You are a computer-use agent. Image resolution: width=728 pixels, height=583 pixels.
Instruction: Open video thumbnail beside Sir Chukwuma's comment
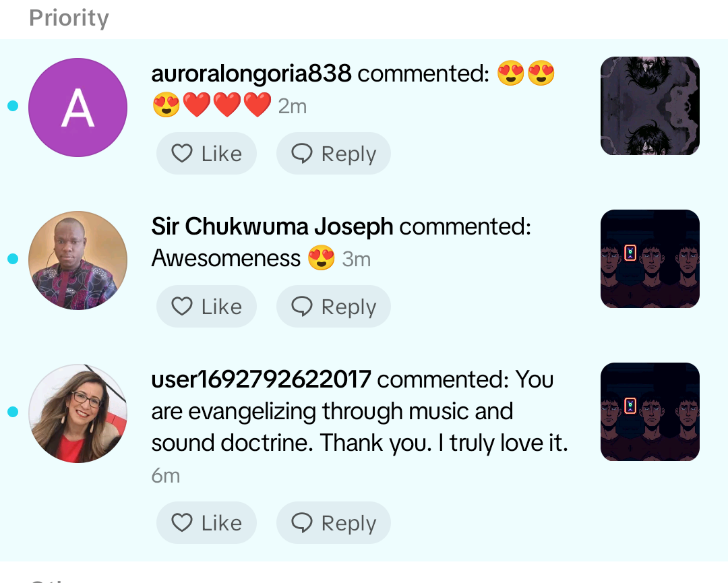coord(650,259)
